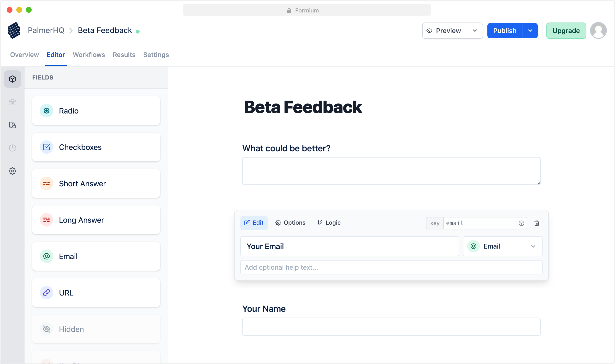
Task: Click the Radio field type icon
Action: click(47, 110)
